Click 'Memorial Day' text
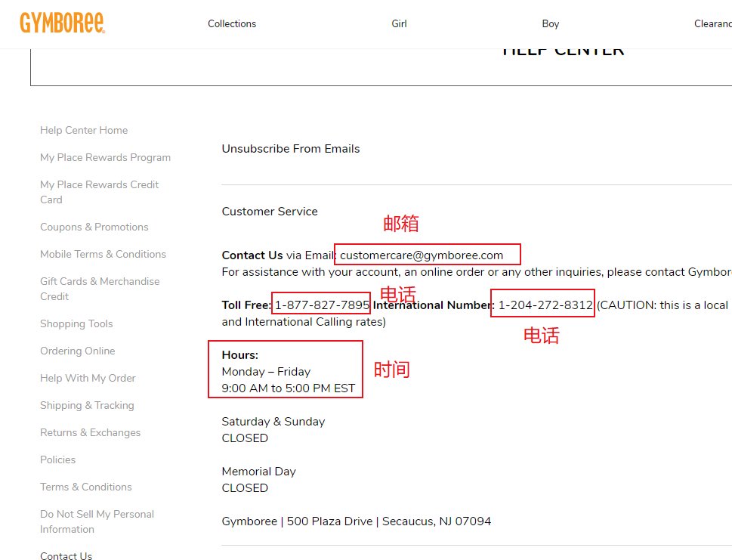This screenshot has width=732, height=560. pyautogui.click(x=259, y=472)
